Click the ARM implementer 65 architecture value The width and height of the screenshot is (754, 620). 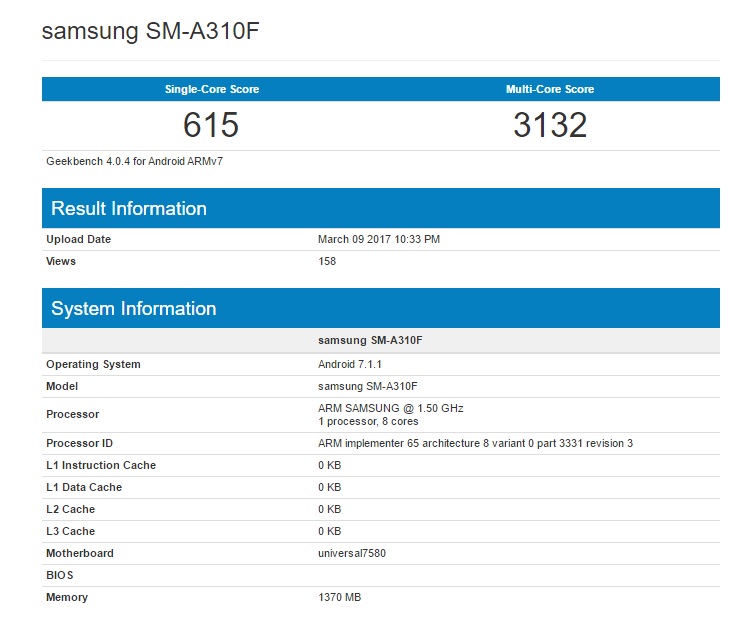click(475, 443)
